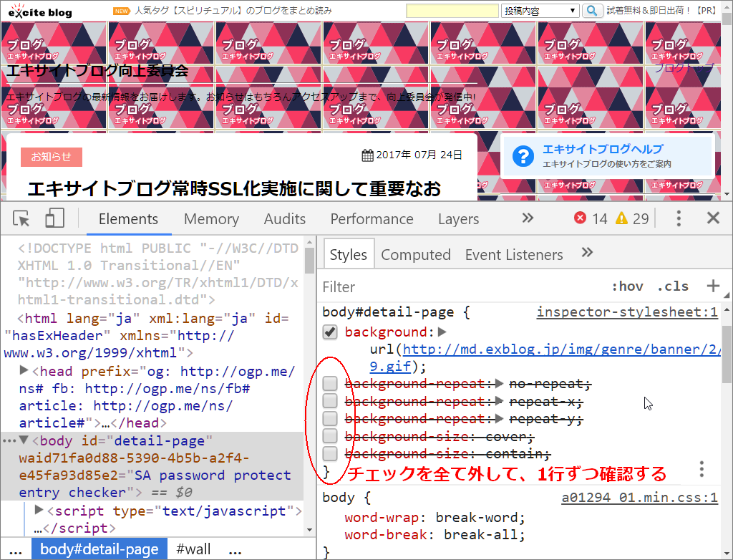Close the DevTools panel

(x=713, y=218)
